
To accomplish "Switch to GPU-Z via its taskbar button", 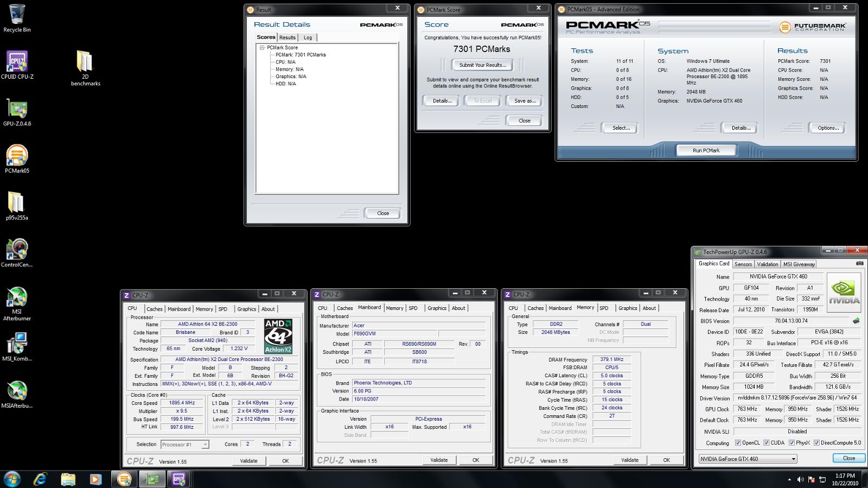I will pos(152,479).
